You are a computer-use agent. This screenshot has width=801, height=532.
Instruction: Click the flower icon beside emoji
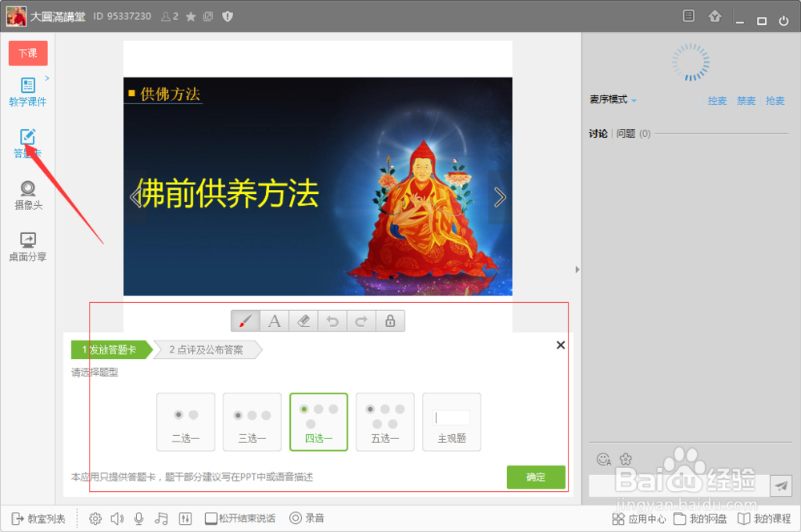point(626,459)
